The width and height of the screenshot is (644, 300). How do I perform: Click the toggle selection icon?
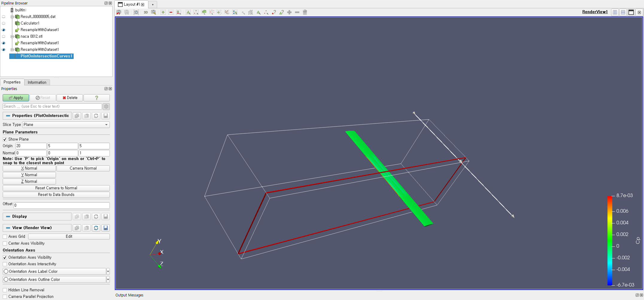[x=179, y=12]
